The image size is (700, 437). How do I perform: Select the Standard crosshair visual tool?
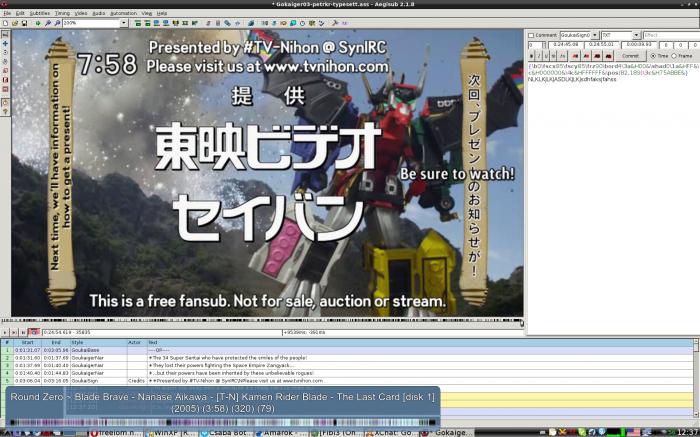(5, 34)
